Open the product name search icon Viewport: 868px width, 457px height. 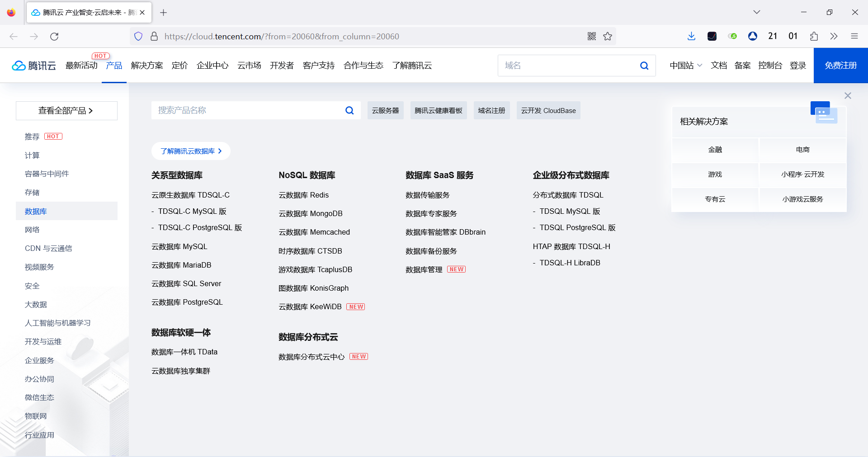click(x=349, y=110)
